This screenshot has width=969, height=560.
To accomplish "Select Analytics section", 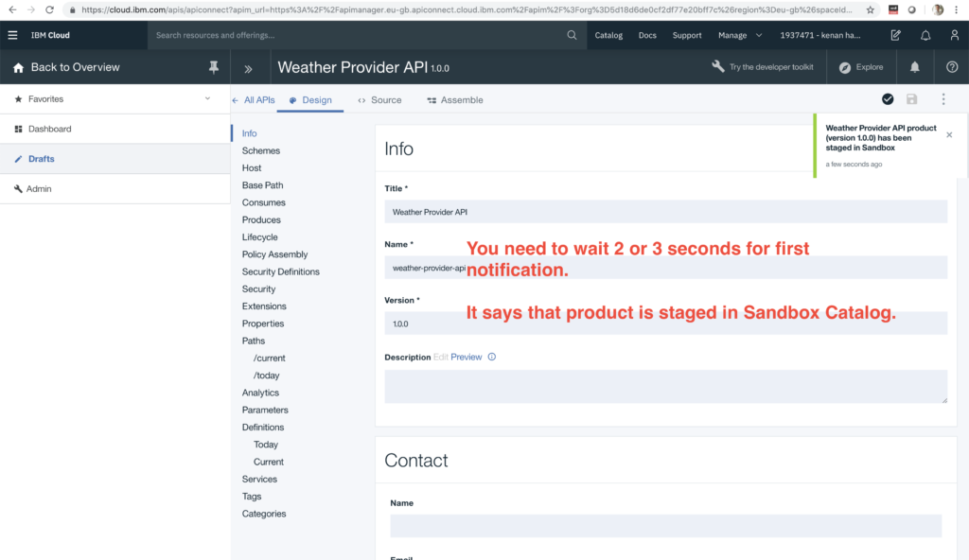I will point(260,394).
